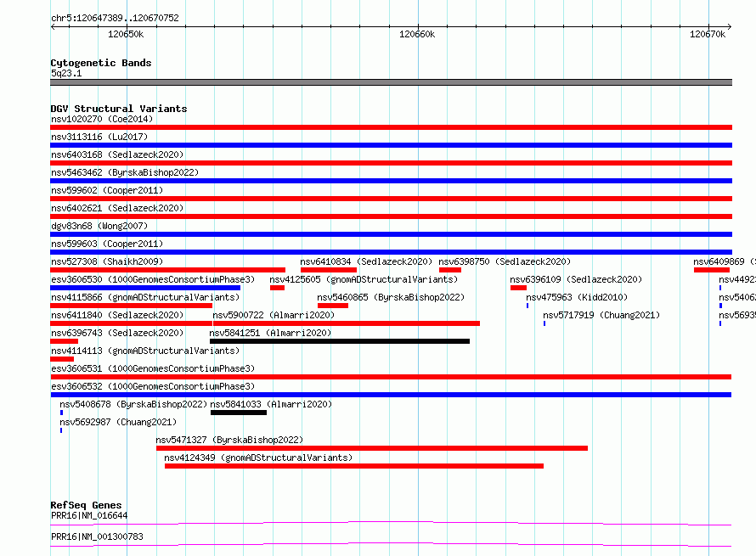Click nsv4114113 (gnomADStructuralVariants) label

click(x=145, y=351)
